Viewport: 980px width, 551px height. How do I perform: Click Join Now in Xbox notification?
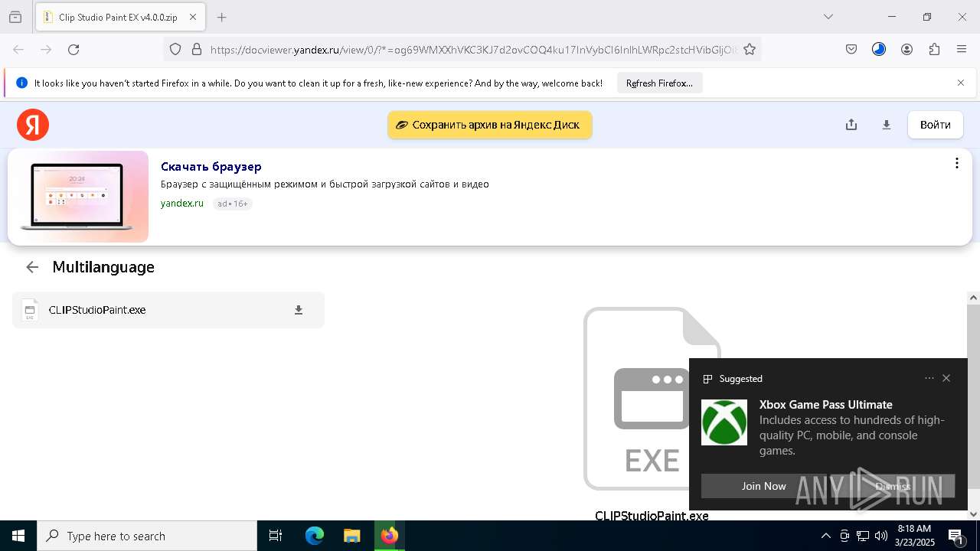[763, 486]
